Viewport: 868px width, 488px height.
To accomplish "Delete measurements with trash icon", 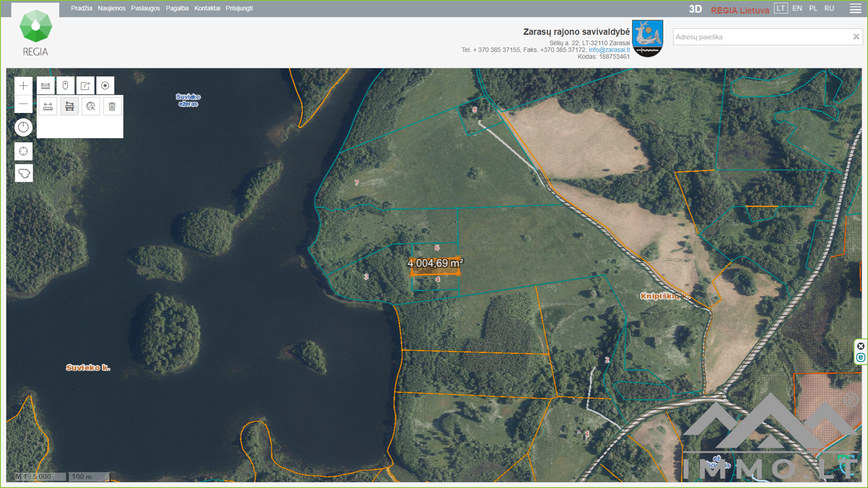I will click(112, 107).
